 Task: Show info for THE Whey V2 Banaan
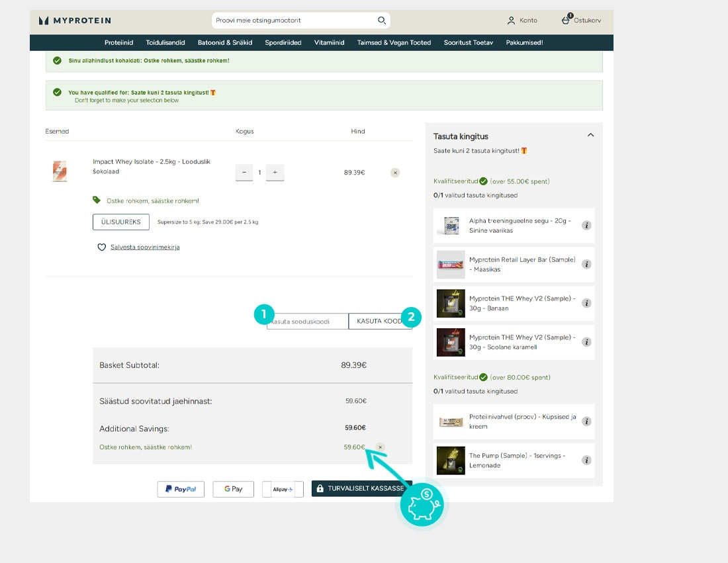[586, 303]
